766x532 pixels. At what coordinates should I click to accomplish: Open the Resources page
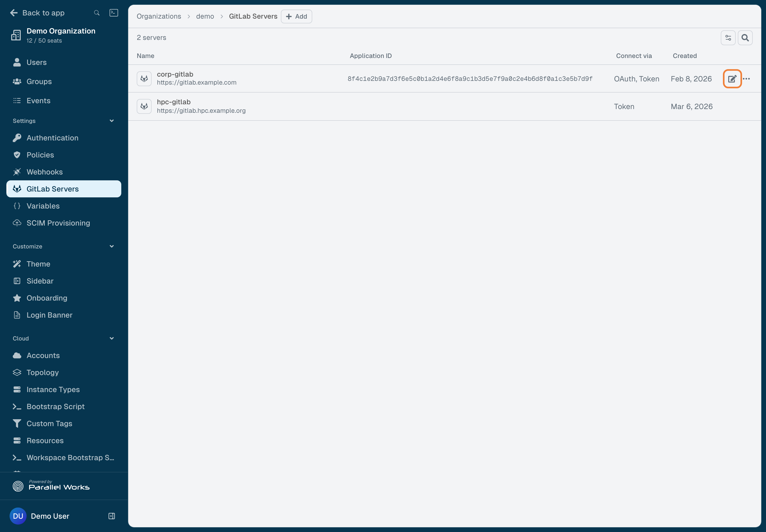pyautogui.click(x=64, y=440)
